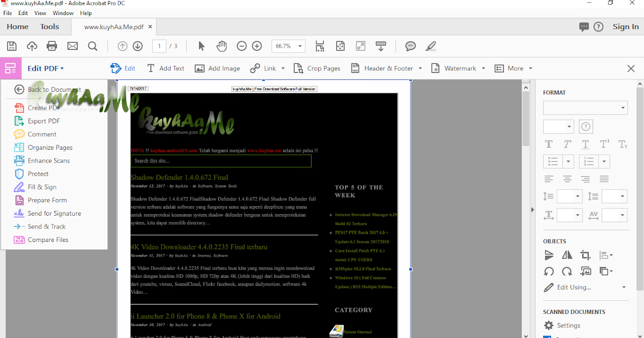Image resolution: width=644 pixels, height=338 pixels.
Task: Expand the Watermark dropdown arrow
Action: tap(483, 69)
